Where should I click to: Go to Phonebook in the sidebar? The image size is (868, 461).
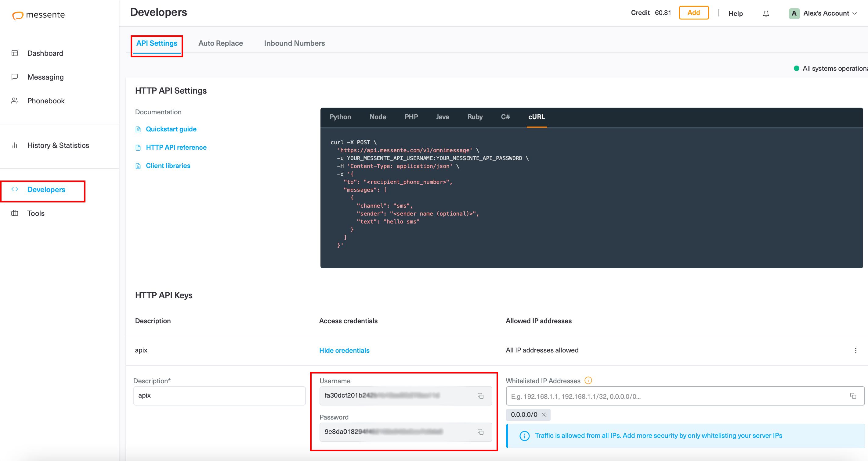click(46, 101)
